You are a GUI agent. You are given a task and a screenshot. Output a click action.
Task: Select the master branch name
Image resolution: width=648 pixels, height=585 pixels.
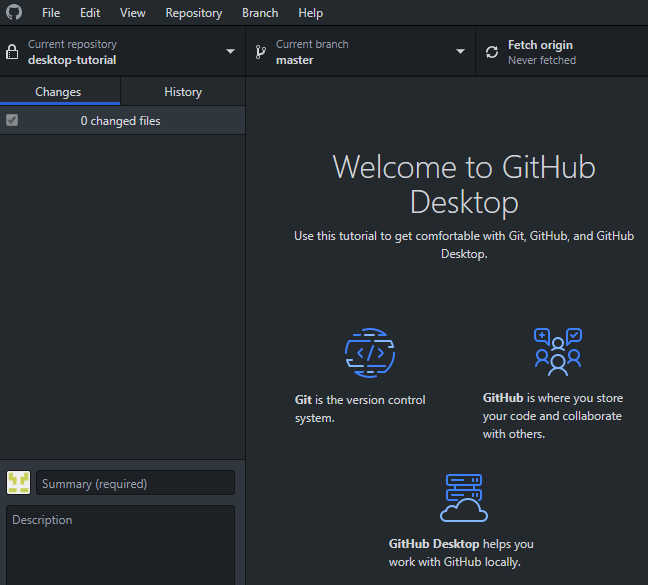pos(295,60)
